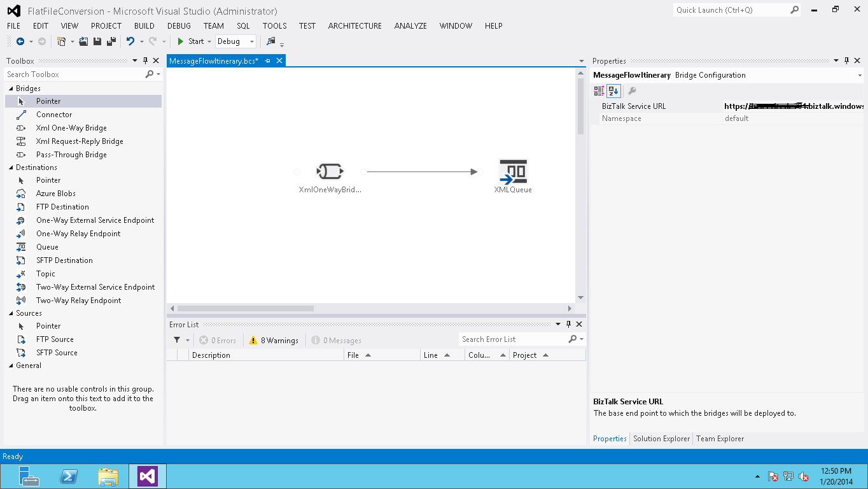868x489 pixels.
Task: Toggle the 8 Warnings filter
Action: (x=274, y=341)
